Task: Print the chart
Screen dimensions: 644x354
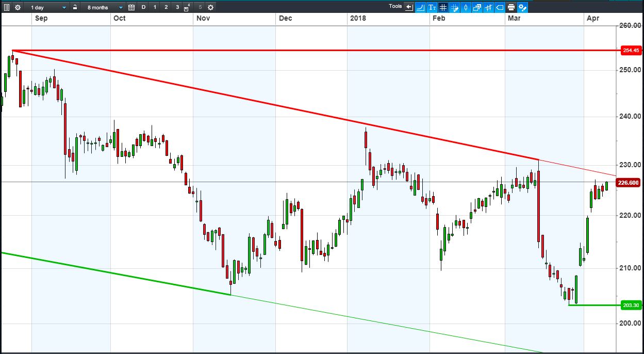Action: pyautogui.click(x=511, y=7)
